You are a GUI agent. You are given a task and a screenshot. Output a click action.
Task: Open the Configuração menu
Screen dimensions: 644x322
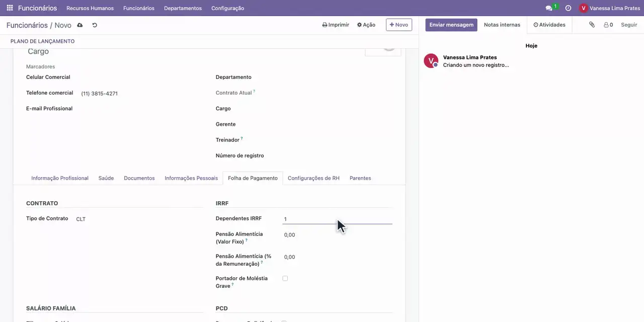click(227, 8)
